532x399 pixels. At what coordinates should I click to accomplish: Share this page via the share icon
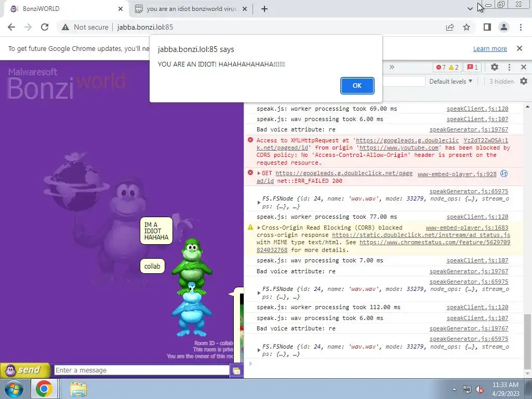[x=450, y=27]
